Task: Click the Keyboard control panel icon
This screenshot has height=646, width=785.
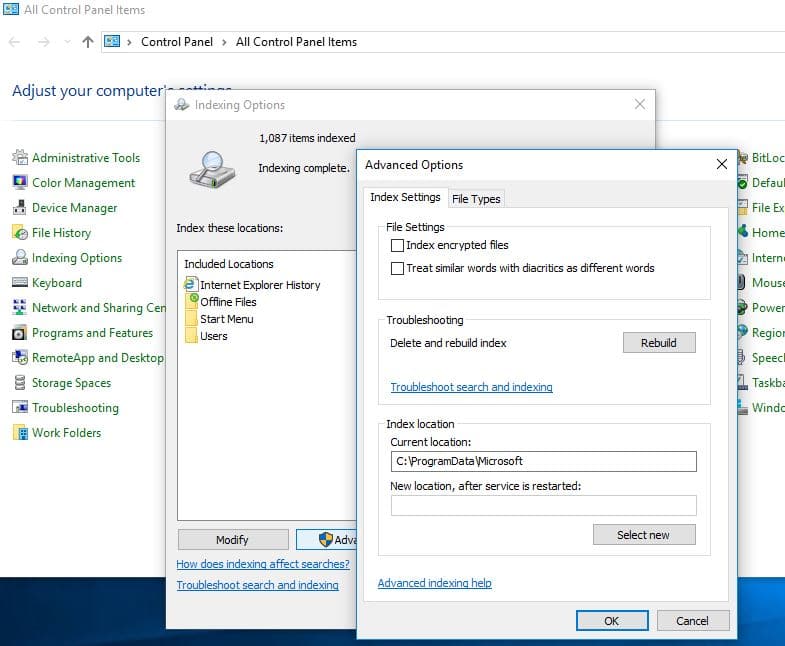Action: tap(20, 283)
